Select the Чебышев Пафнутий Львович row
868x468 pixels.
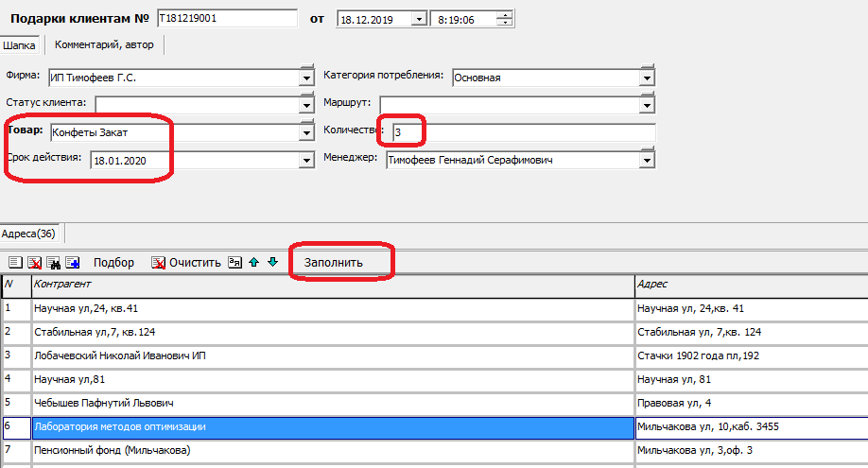[x=331, y=403]
